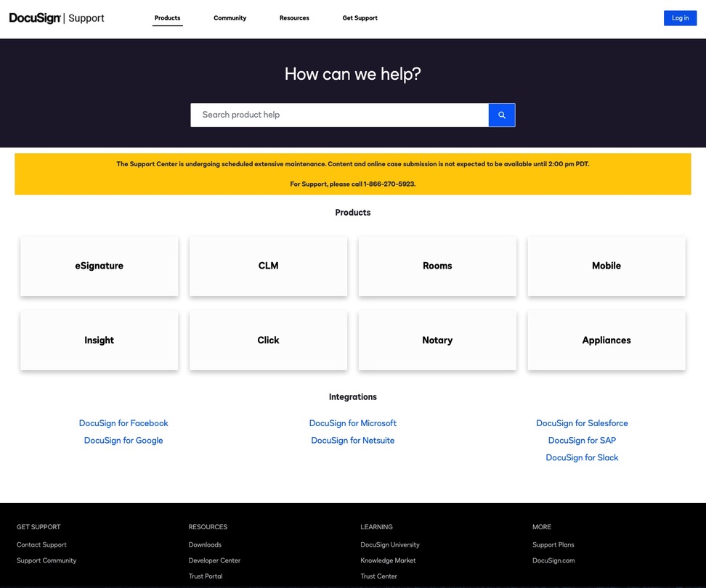This screenshot has height=588, width=706.
Task: Follow the DocuSign for Google link
Action: pos(123,441)
